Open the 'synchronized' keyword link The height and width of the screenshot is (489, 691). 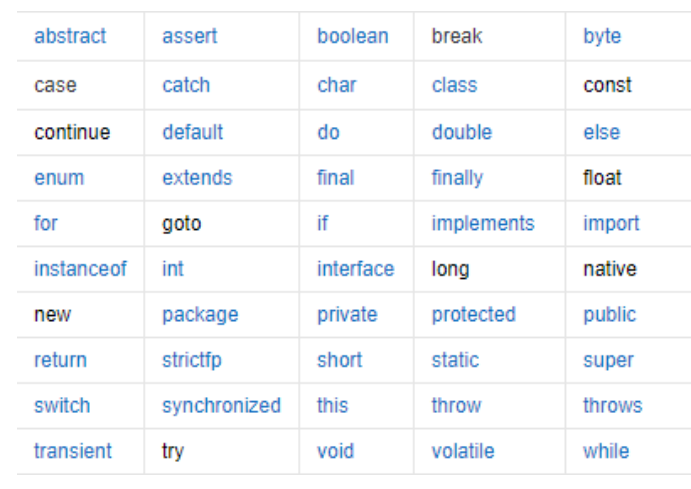pyautogui.click(x=221, y=406)
